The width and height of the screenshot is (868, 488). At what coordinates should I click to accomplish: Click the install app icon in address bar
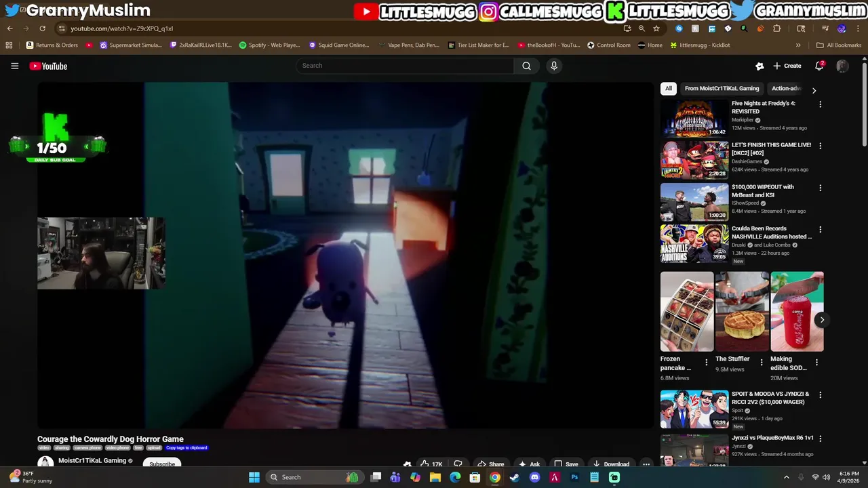click(x=627, y=28)
